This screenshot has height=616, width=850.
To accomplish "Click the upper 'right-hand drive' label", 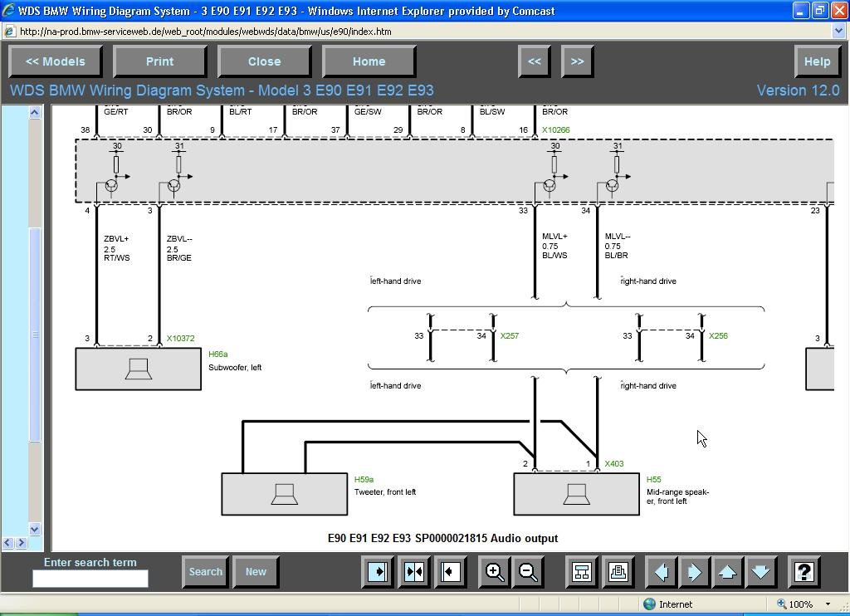I will 648,281.
